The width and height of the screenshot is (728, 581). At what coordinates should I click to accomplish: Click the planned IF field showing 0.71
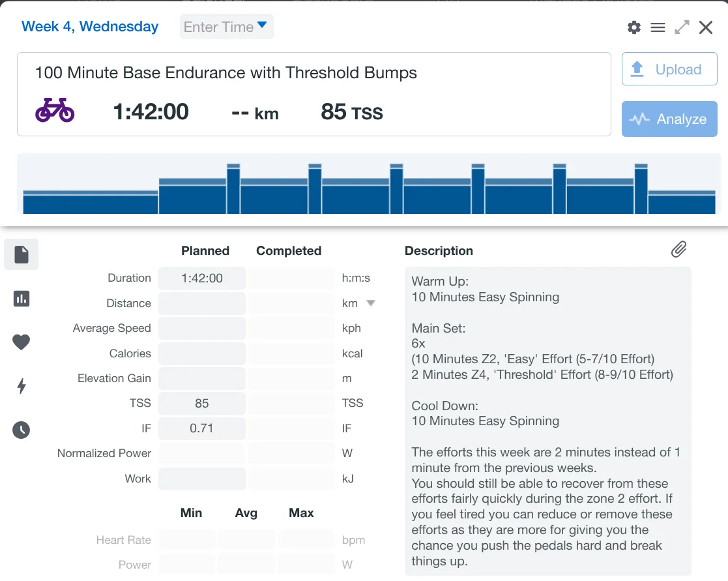tap(202, 428)
